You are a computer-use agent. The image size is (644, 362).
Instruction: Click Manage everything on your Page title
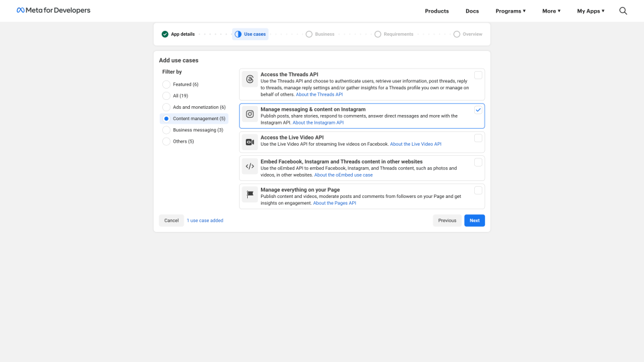[x=300, y=190]
